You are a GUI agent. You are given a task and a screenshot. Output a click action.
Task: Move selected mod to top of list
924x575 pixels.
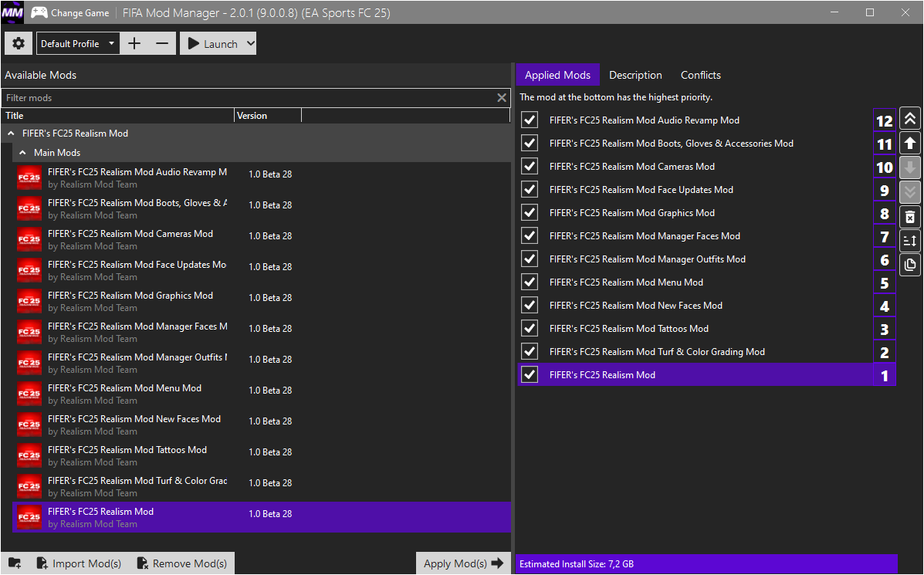coord(910,118)
